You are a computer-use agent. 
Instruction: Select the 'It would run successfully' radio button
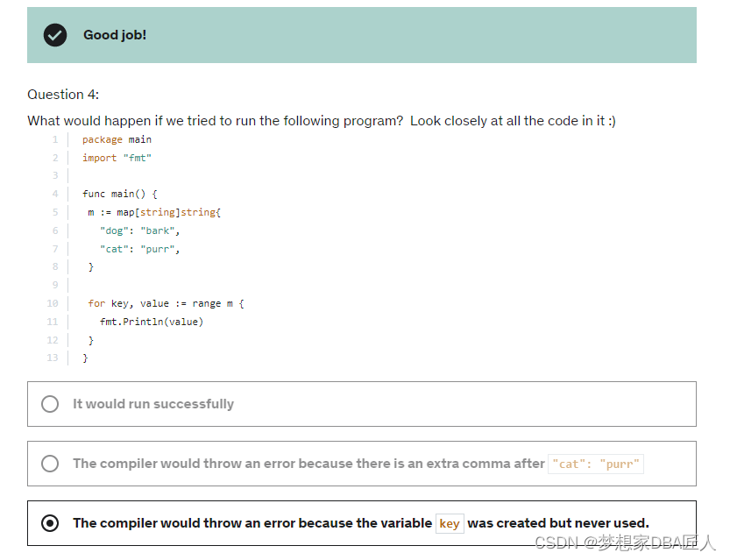(50, 404)
